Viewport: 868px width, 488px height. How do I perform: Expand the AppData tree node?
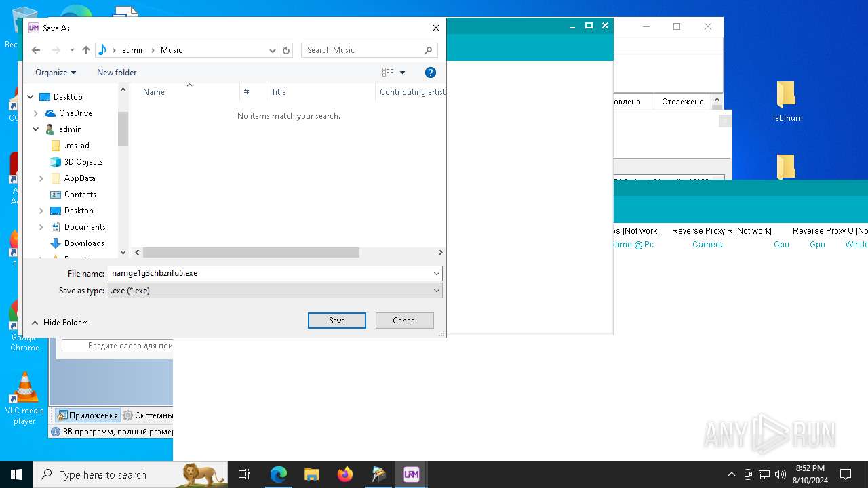[x=41, y=178]
